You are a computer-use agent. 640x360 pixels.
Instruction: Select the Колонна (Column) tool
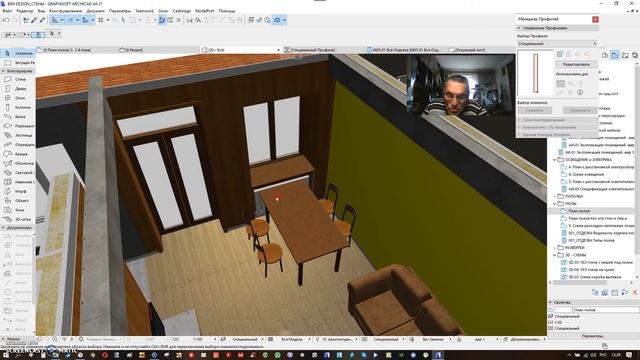(18, 107)
